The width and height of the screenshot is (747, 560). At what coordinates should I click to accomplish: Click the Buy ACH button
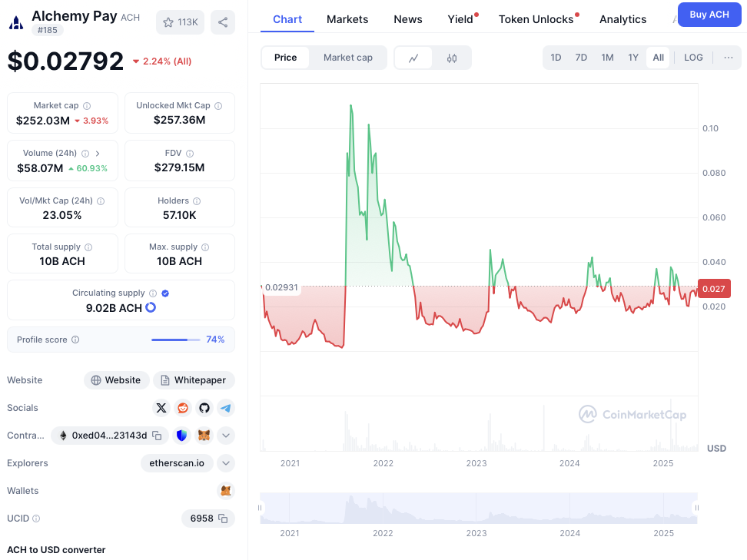pyautogui.click(x=709, y=15)
